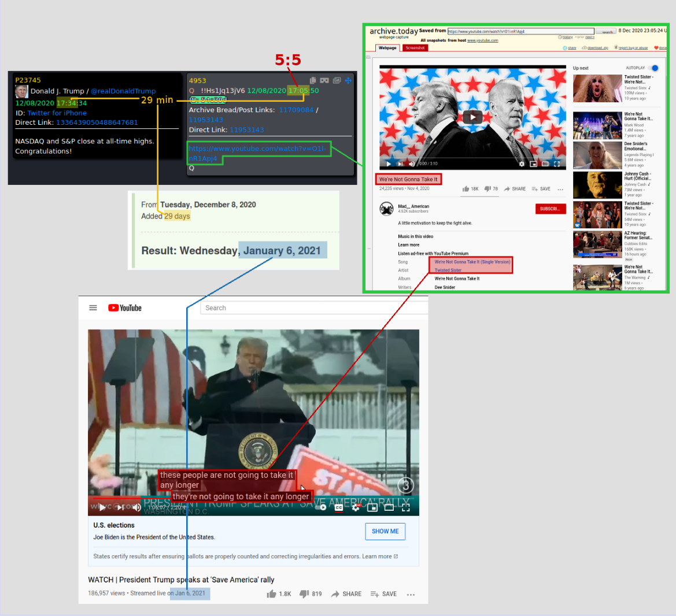The height and width of the screenshot is (616, 676).
Task: Toggle closed captions on the rally video
Action: 339,507
